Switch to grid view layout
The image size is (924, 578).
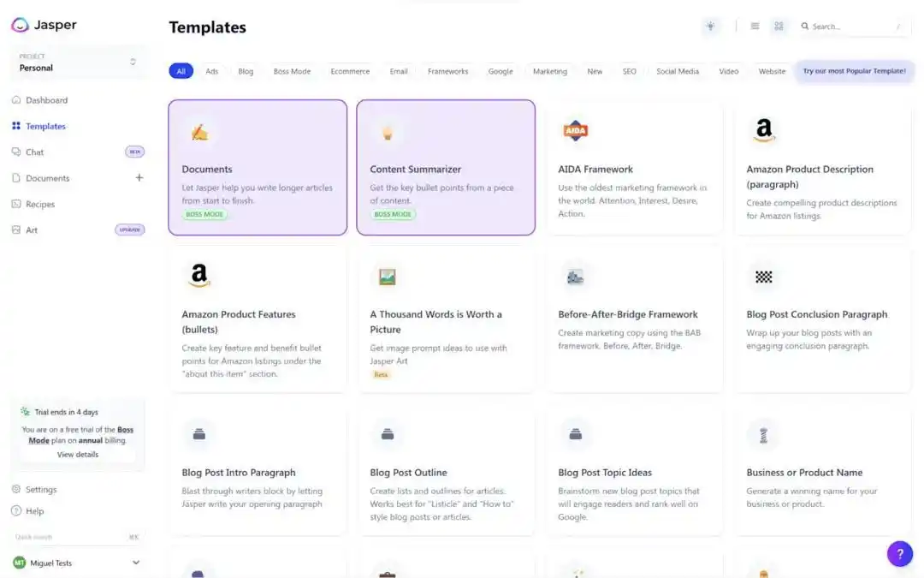(x=779, y=27)
